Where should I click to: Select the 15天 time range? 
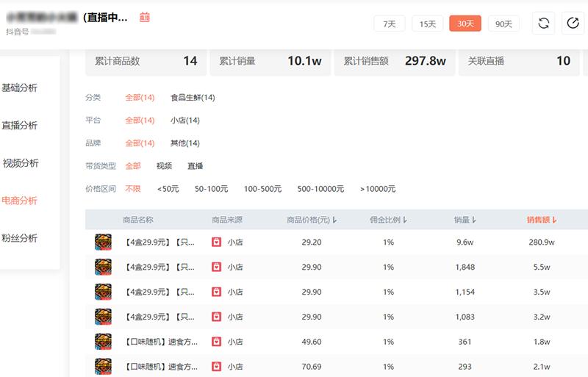click(x=427, y=24)
